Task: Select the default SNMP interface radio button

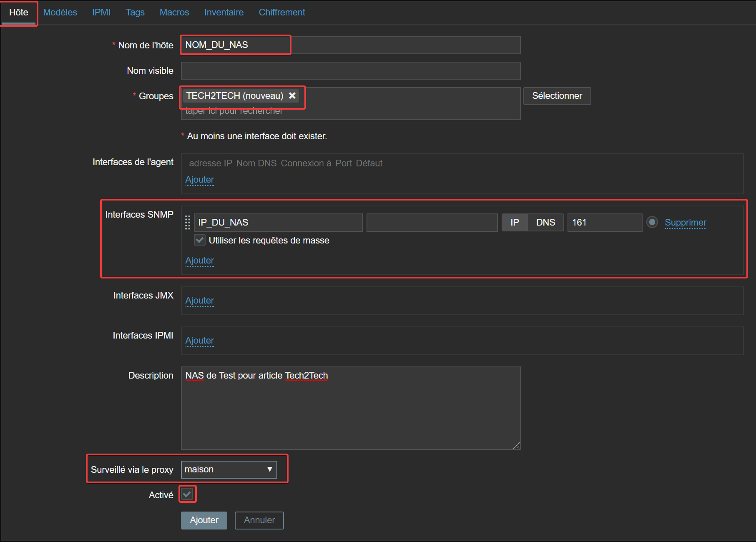Action: pyautogui.click(x=652, y=222)
